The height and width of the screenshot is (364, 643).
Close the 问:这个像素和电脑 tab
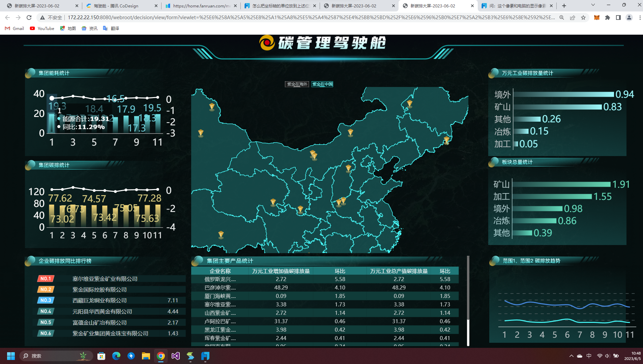(x=551, y=6)
